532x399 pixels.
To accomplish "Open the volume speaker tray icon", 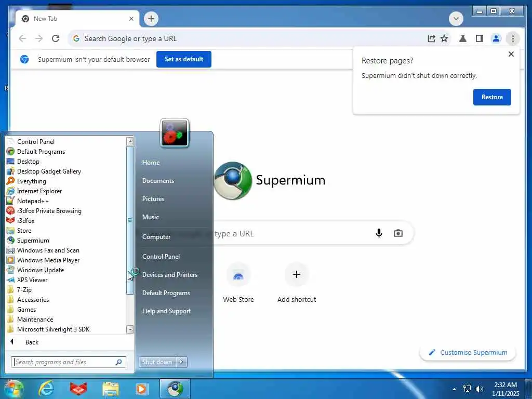I will tap(480, 389).
